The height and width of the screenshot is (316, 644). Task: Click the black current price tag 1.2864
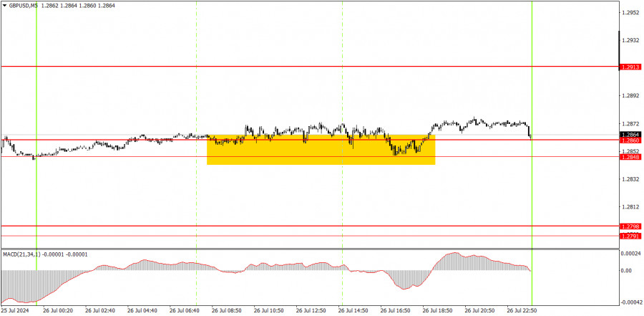(631, 135)
